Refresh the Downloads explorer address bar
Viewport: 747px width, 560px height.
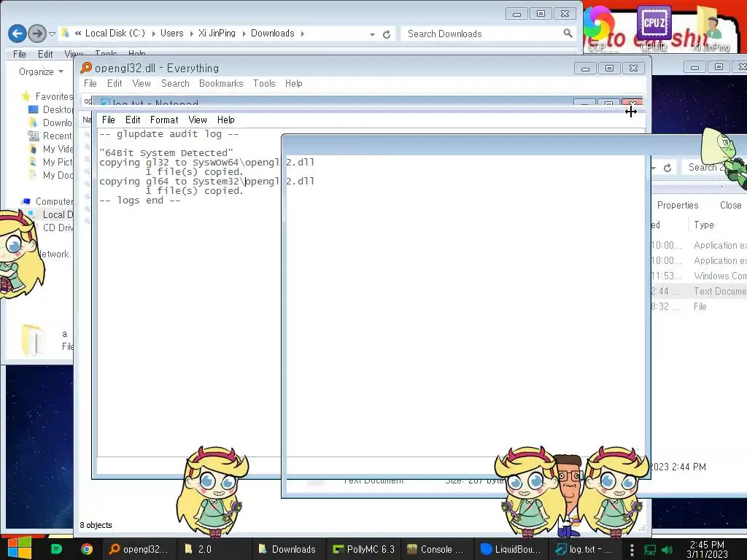[x=387, y=34]
